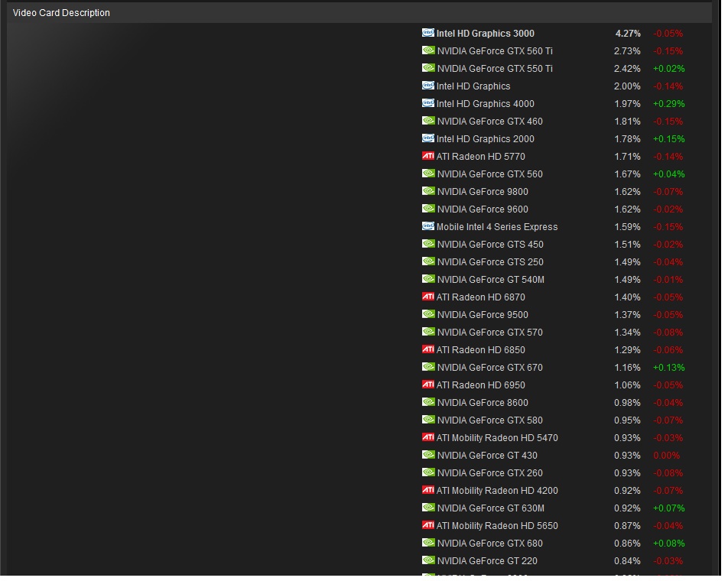Select the NVIDIA GeForce GTX 670 entry
This screenshot has width=728, height=581.
pos(489,368)
